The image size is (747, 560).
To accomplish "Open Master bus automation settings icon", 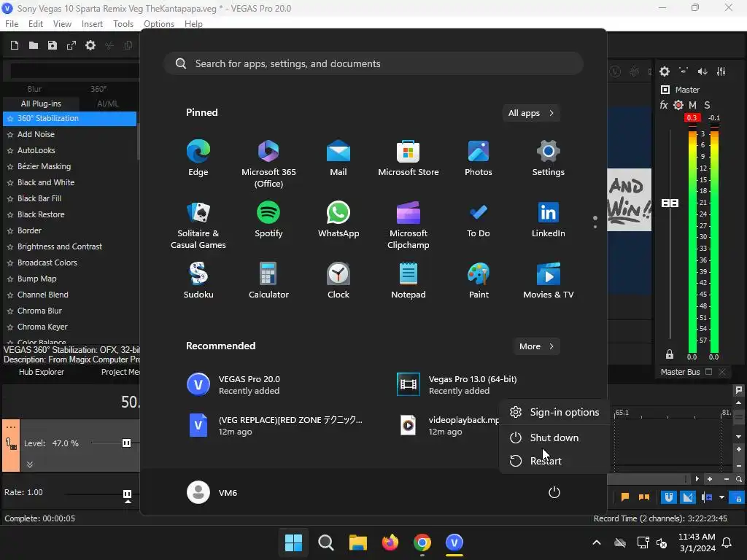I will pos(678,105).
